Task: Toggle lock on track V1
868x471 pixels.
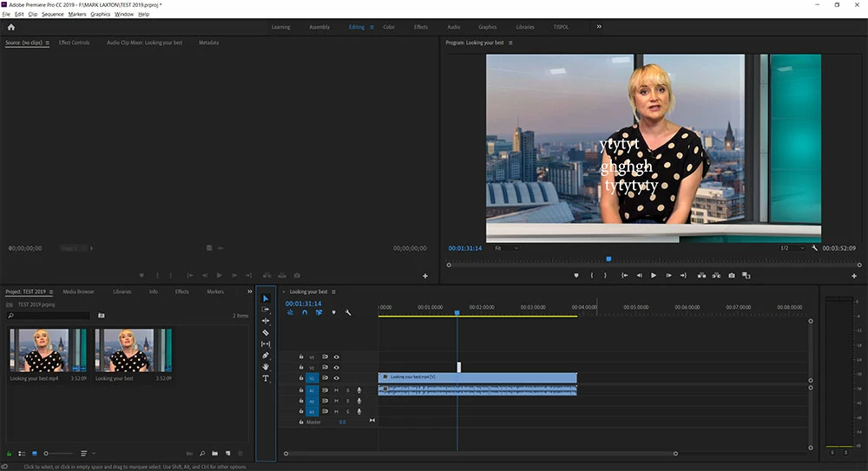Action: [x=301, y=379]
